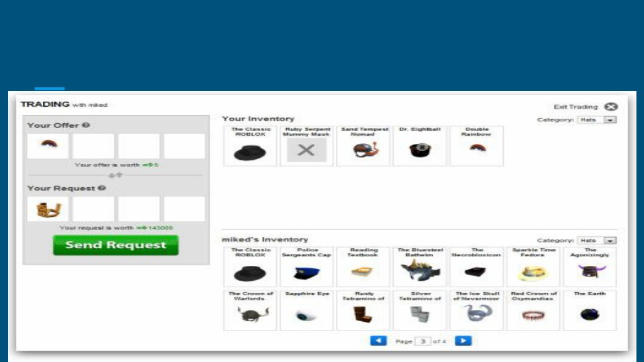Click the page number input field
The image size is (644, 362).
click(x=423, y=341)
